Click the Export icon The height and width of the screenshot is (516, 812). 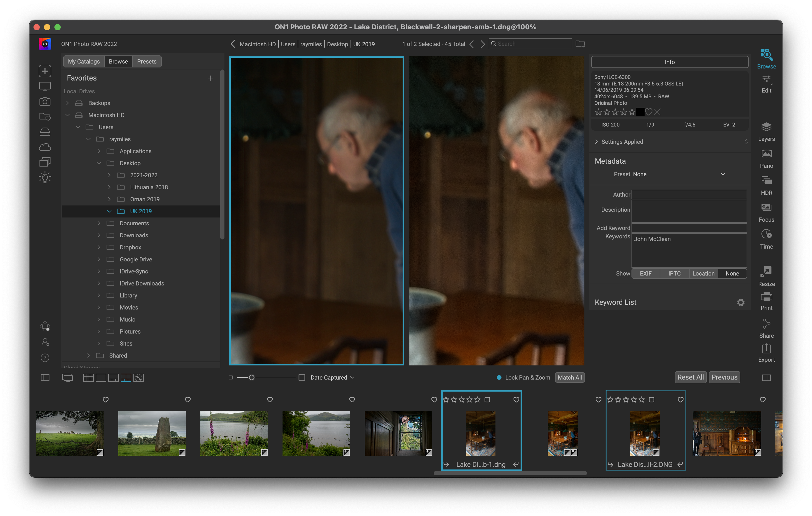click(766, 352)
